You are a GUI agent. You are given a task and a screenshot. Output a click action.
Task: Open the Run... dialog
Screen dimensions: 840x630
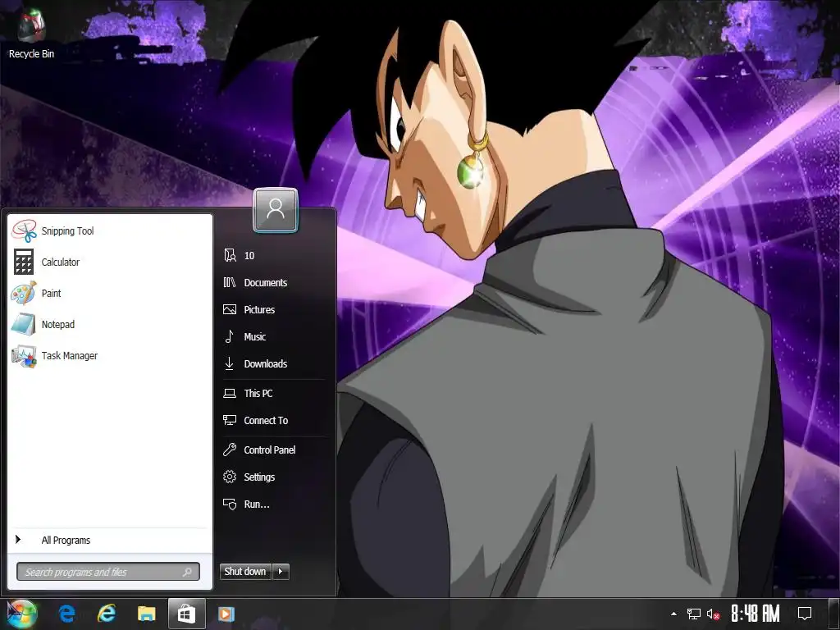(274, 504)
